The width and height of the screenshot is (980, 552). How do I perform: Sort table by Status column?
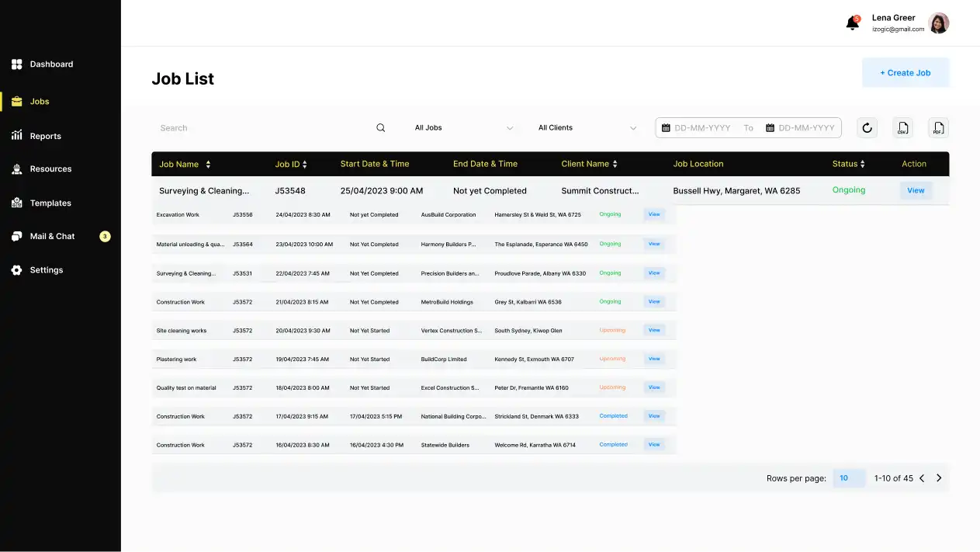coord(862,165)
